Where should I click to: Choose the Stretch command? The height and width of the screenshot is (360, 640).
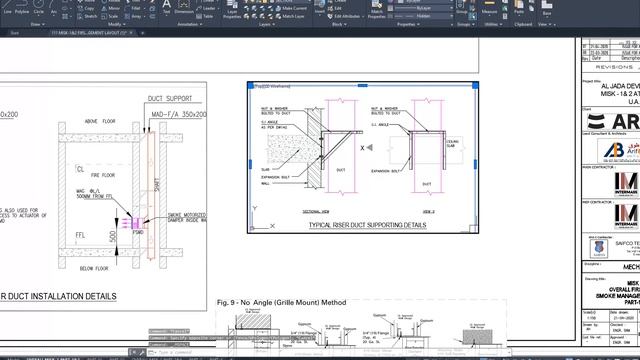click(x=87, y=16)
